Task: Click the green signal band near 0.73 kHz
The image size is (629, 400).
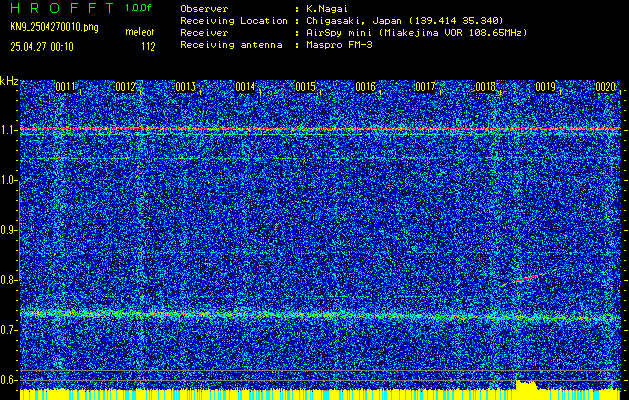Action: tap(320, 315)
